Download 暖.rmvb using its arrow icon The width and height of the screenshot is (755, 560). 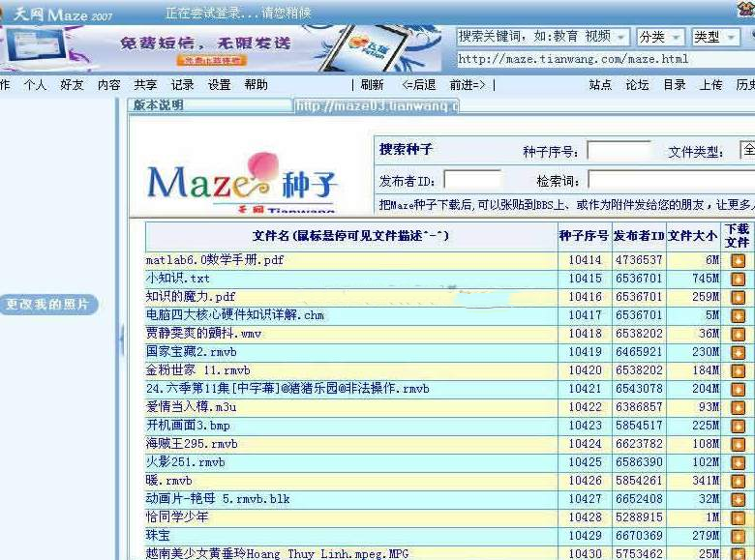[x=738, y=481]
